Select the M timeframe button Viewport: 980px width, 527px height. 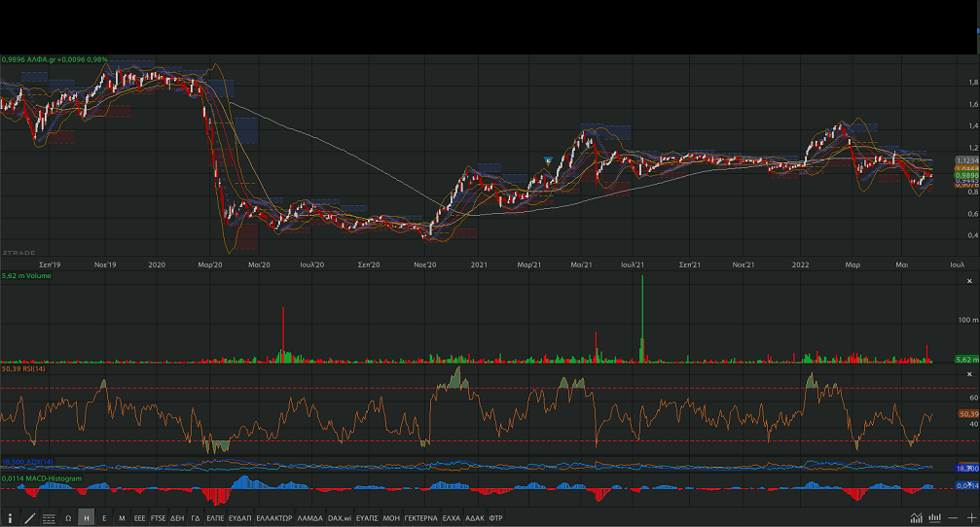coord(122,518)
